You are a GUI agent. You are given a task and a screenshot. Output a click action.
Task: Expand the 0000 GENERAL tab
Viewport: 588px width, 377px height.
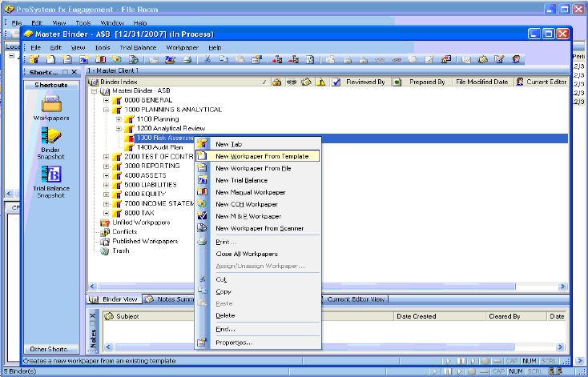107,100
